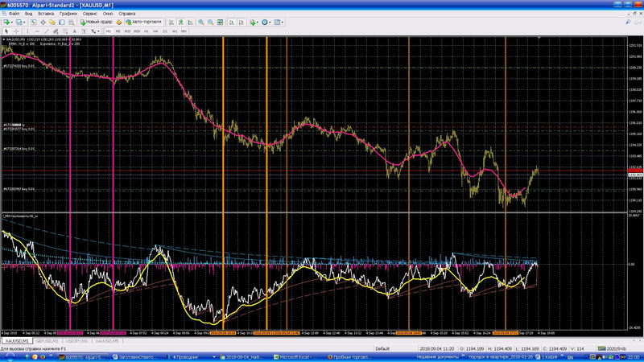Select the Crosshair cursor tool

coord(16,31)
